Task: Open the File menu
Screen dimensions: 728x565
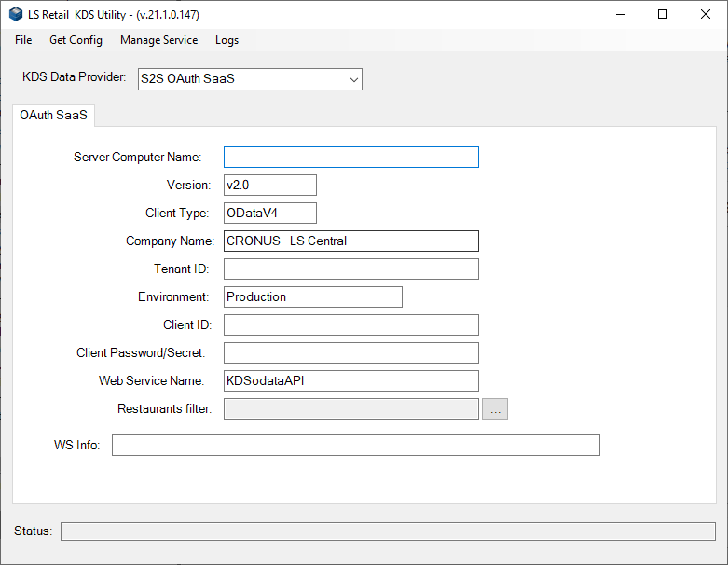Action: (23, 40)
